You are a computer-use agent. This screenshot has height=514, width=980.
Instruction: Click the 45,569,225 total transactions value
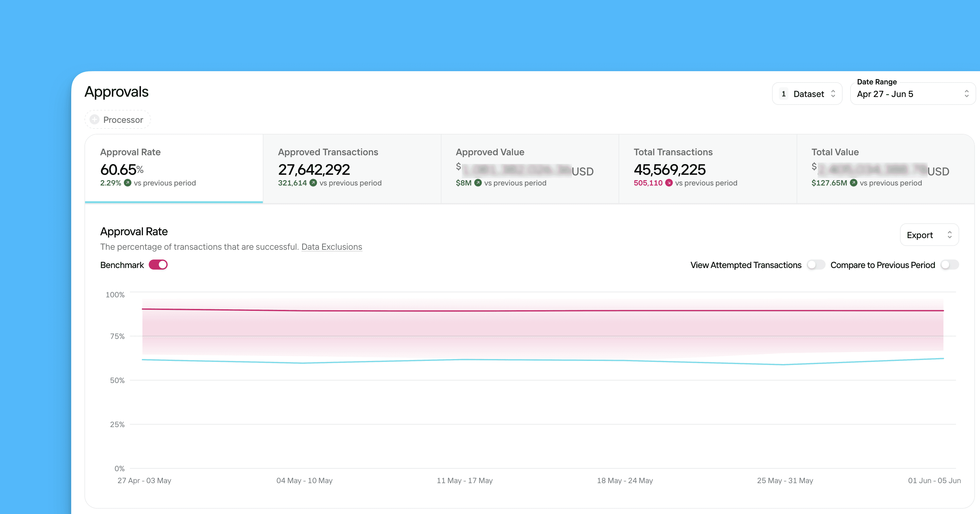(x=670, y=169)
